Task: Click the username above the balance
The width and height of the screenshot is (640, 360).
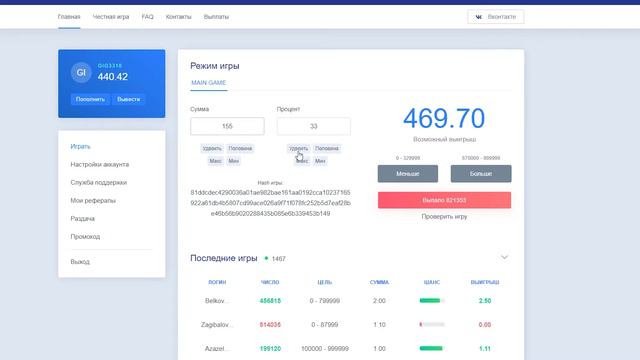Action: (110, 66)
